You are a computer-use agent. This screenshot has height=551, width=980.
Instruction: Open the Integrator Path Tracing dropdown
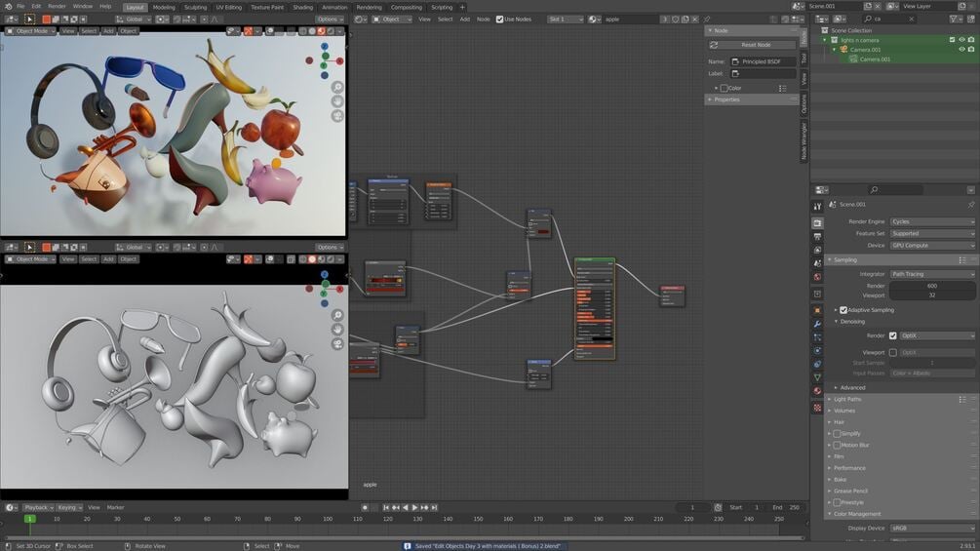coord(932,274)
